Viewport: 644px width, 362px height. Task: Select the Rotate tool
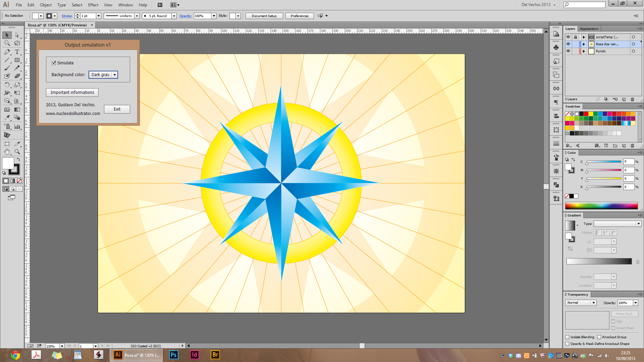[x=7, y=85]
